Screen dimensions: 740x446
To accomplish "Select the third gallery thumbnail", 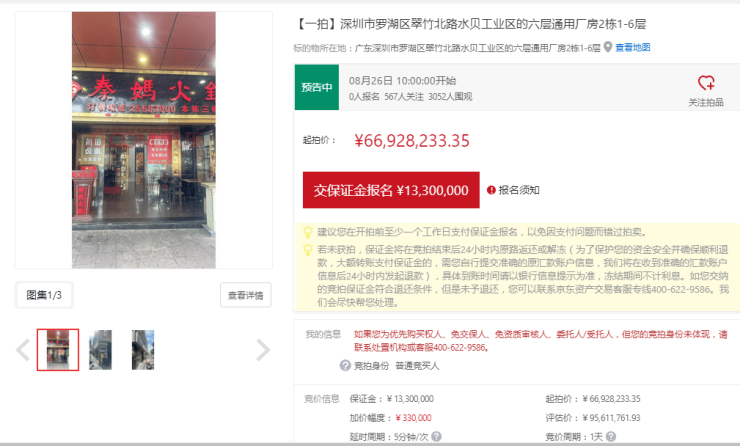I will (x=143, y=350).
